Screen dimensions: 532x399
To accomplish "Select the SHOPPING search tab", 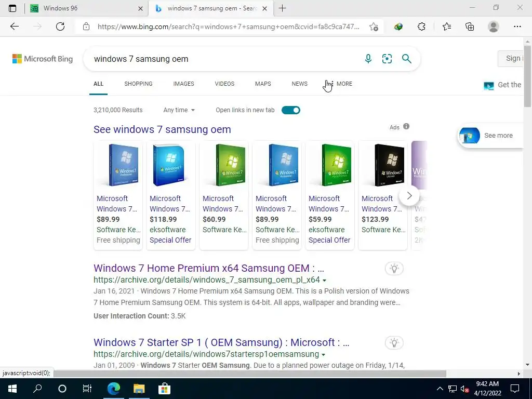I will coord(138,84).
